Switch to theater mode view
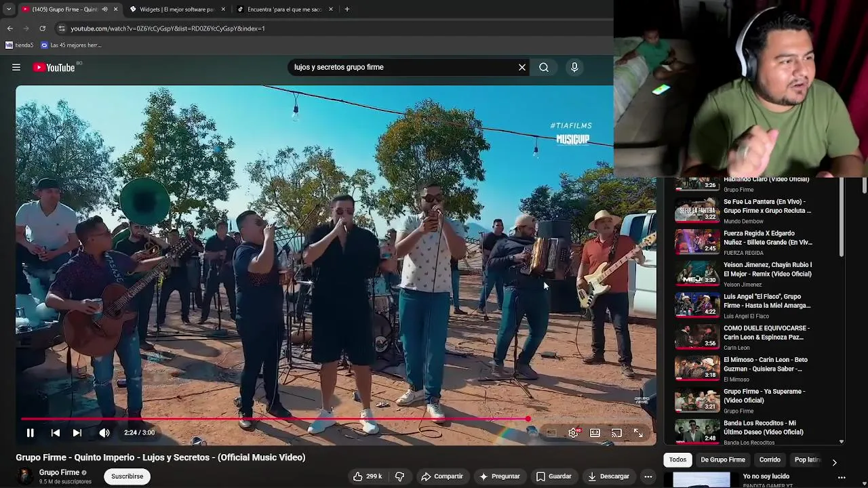Screen dimensions: 868x488 (x=595, y=432)
